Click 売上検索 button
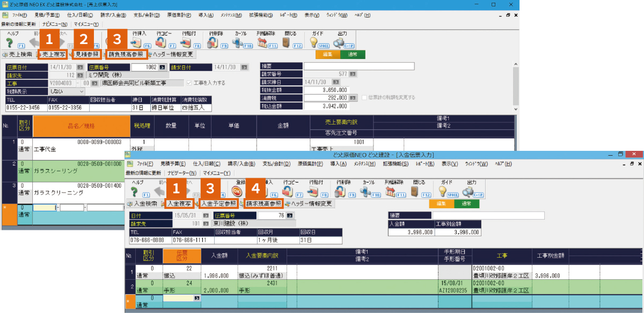Screen dimensions: 644x313 [x=18, y=54]
